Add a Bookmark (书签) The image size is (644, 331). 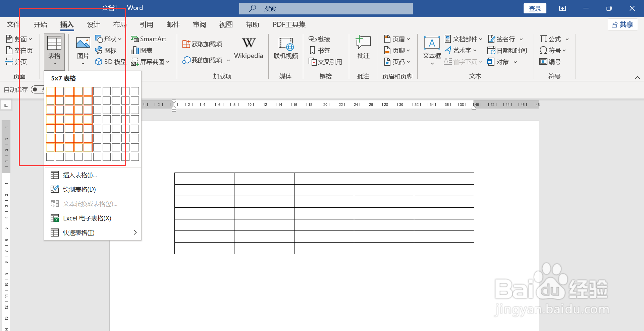[x=319, y=50]
